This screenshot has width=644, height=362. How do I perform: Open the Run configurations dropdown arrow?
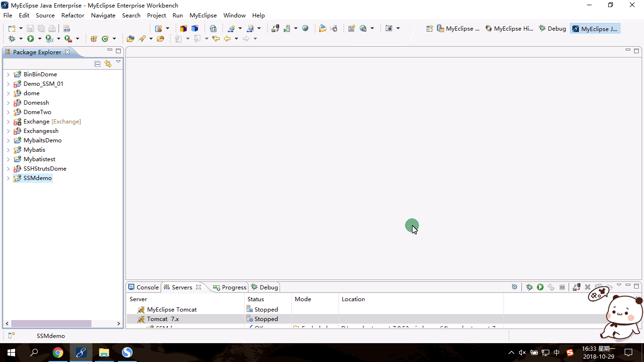point(40,39)
